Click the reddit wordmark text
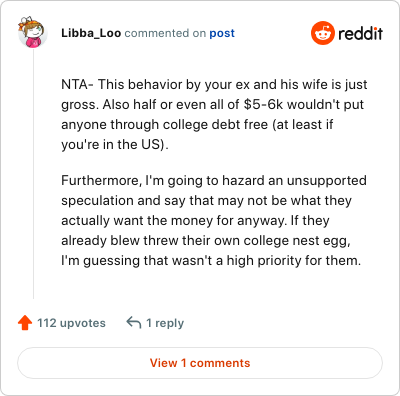The width and height of the screenshot is (400, 396). click(x=360, y=33)
